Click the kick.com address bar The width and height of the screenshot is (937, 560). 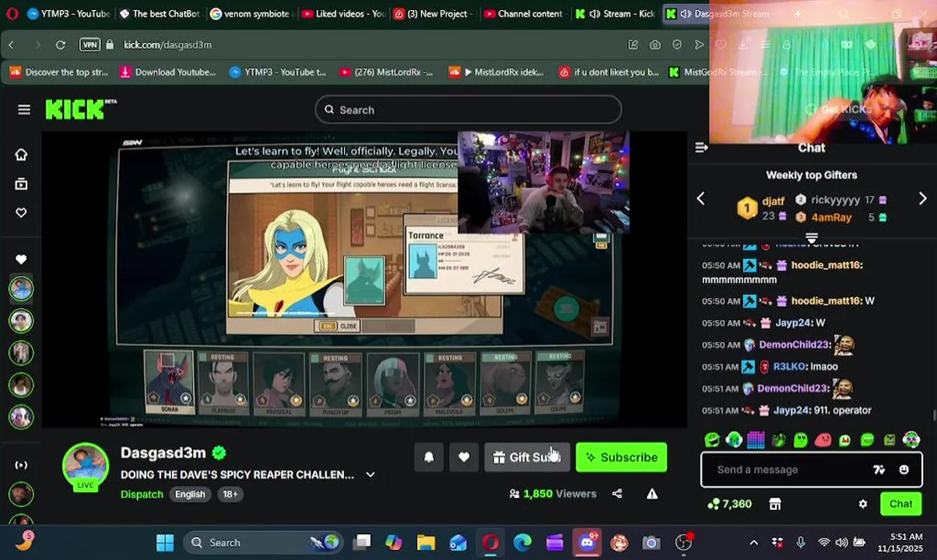click(x=366, y=45)
